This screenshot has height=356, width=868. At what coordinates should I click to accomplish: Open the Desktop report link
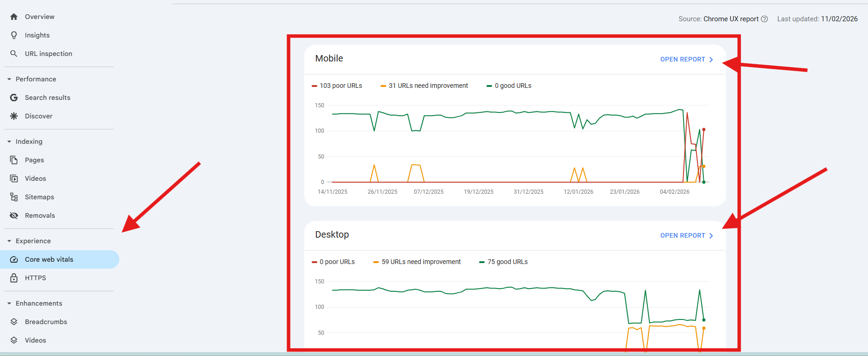687,235
